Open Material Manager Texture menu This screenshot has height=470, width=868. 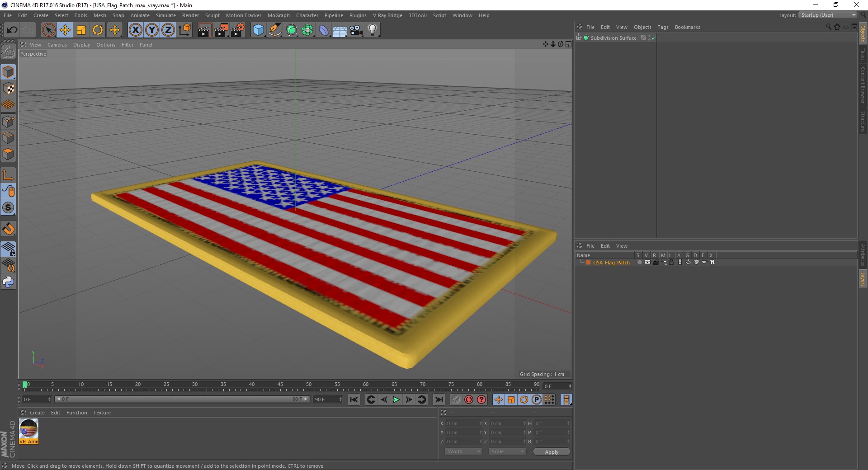click(102, 413)
